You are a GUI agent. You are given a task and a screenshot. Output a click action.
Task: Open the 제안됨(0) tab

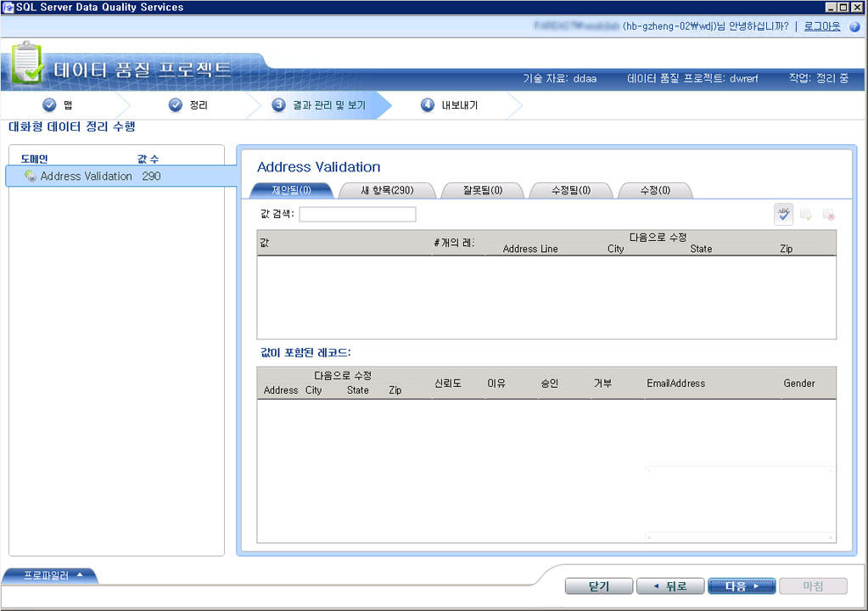pyautogui.click(x=292, y=190)
